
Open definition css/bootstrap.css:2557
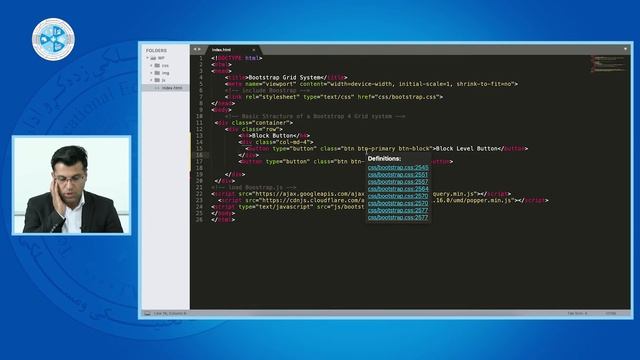point(398,182)
